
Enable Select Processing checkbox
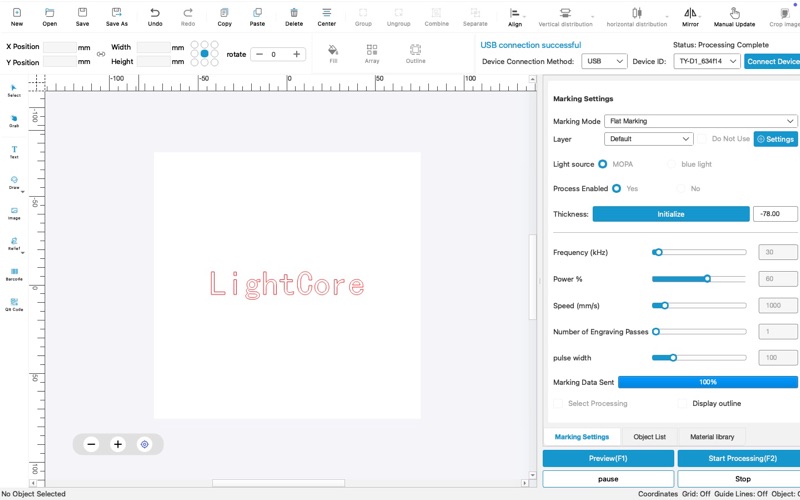pos(558,404)
